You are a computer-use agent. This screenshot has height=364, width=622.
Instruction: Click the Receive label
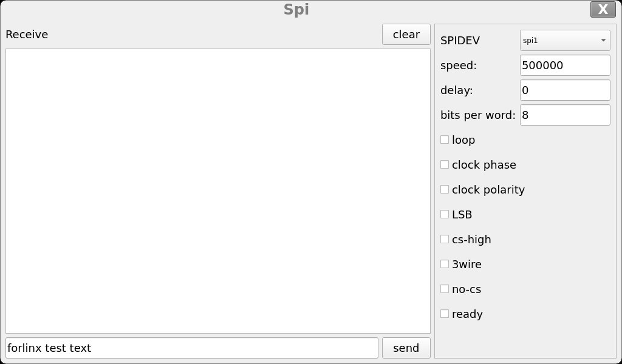point(27,35)
